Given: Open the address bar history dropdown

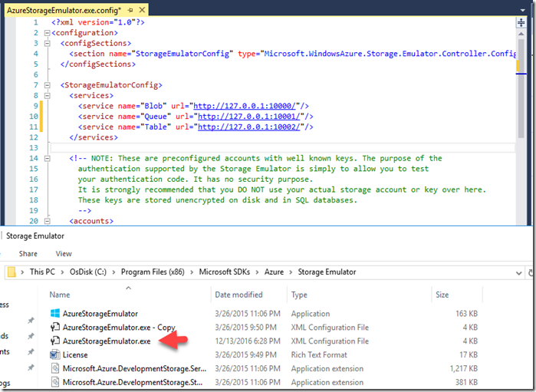Looking at the screenshot, I should coord(518,273).
